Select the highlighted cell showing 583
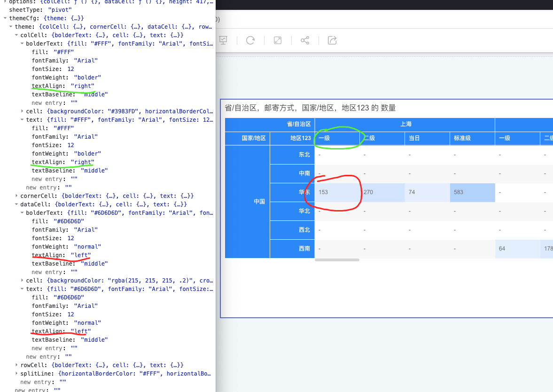 [x=472, y=192]
